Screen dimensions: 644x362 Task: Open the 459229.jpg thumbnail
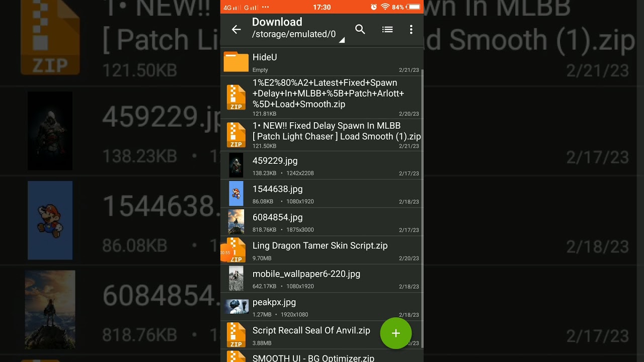click(236, 165)
